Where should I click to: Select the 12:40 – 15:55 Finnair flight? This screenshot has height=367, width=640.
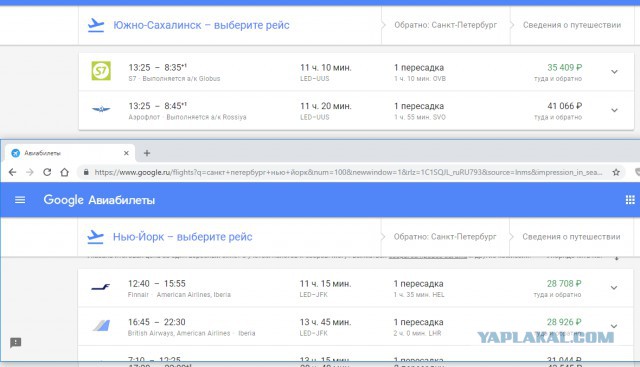coord(355,288)
